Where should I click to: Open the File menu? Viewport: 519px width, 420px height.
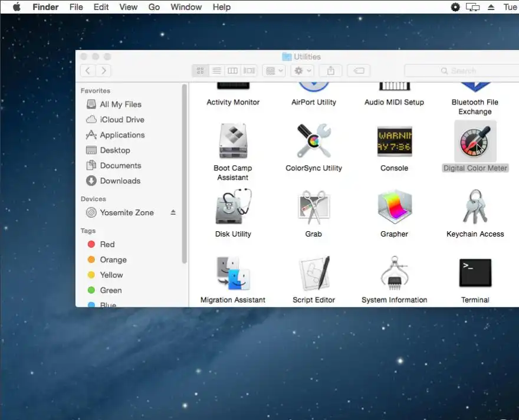coord(76,7)
